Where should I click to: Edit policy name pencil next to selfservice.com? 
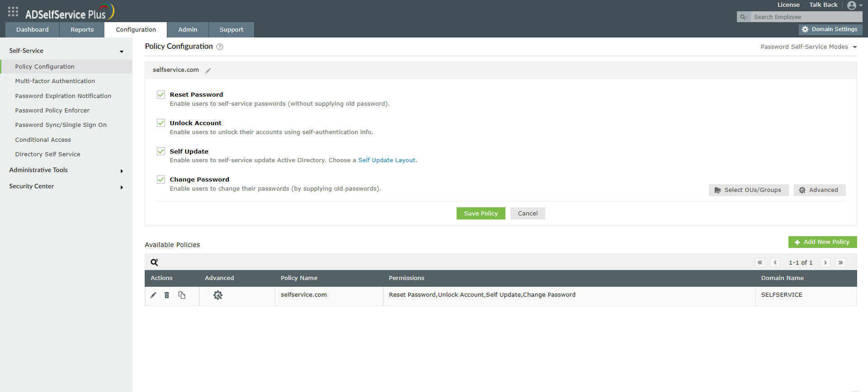pyautogui.click(x=208, y=70)
